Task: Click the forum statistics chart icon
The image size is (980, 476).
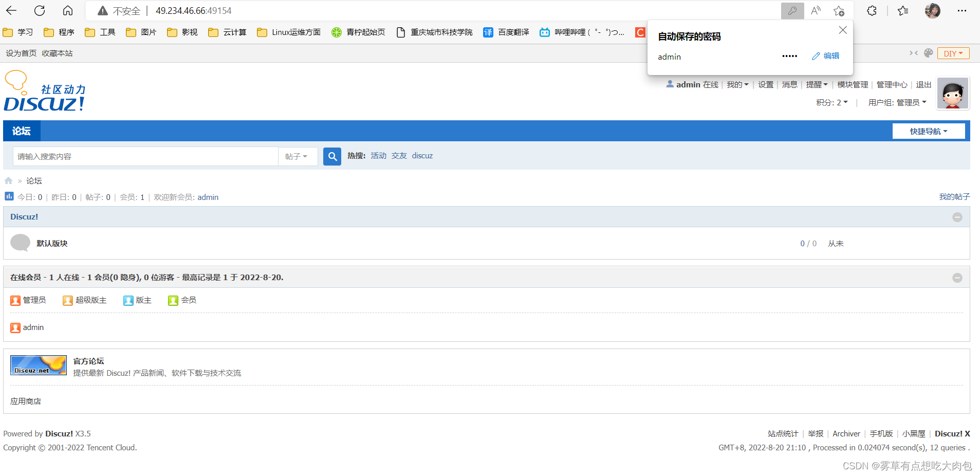Action: click(9, 196)
